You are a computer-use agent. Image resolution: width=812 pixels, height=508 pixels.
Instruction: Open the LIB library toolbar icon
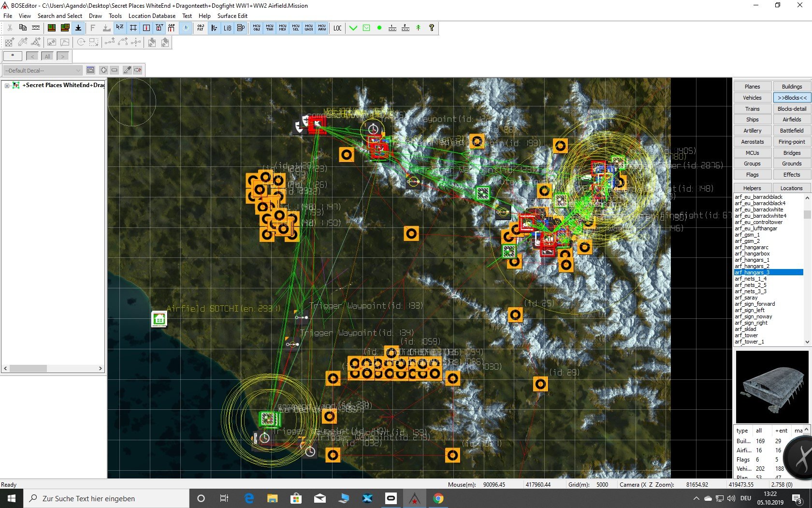click(x=227, y=28)
